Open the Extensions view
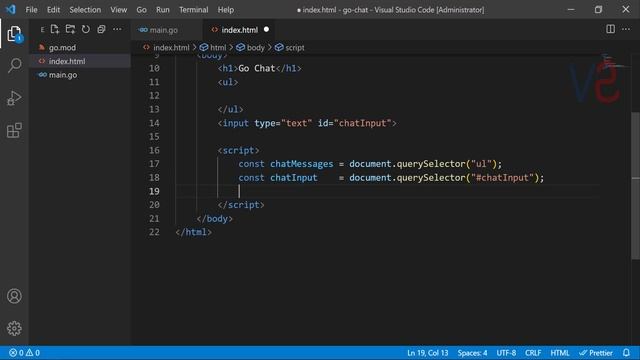 [x=14, y=131]
